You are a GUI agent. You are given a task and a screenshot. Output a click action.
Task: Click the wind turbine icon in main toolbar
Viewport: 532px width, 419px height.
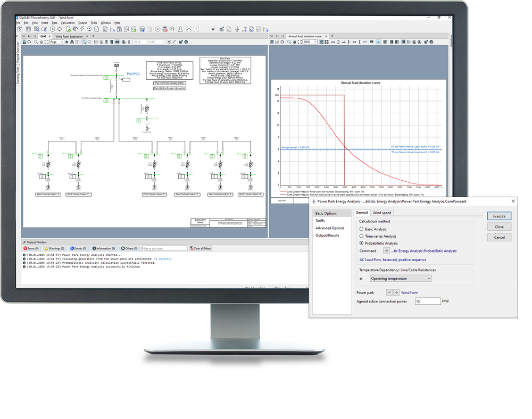pyautogui.click(x=237, y=29)
